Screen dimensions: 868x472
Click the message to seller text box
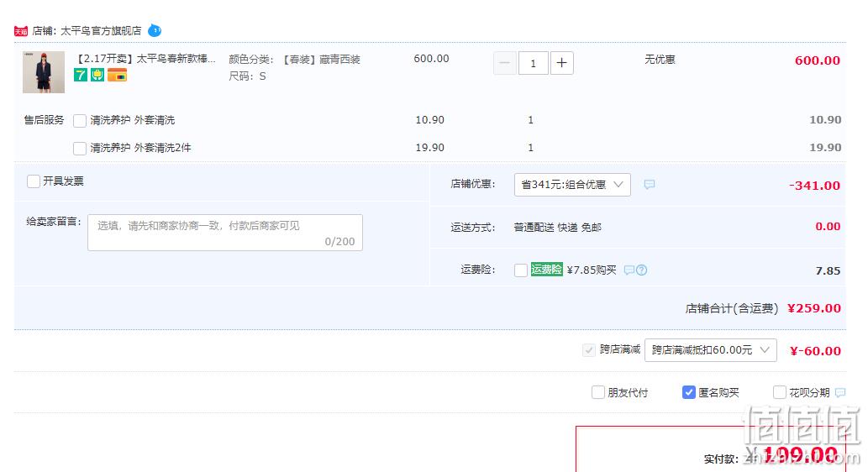[224, 233]
